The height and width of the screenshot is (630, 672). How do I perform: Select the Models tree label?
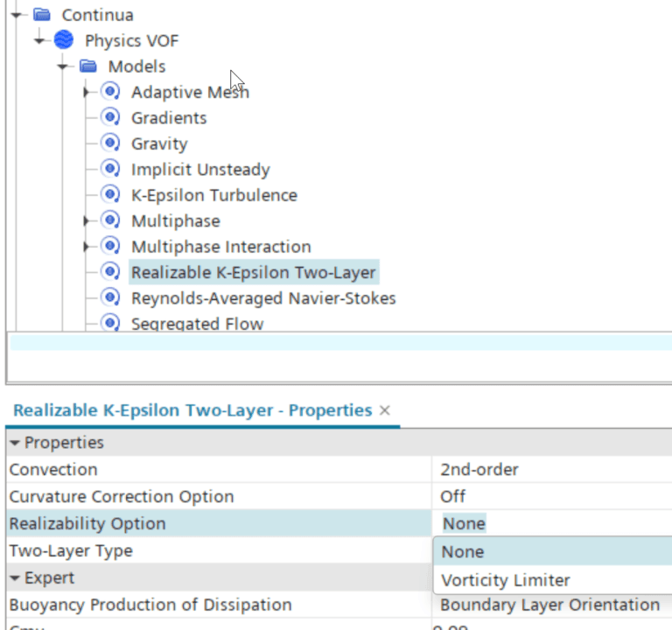click(x=136, y=66)
